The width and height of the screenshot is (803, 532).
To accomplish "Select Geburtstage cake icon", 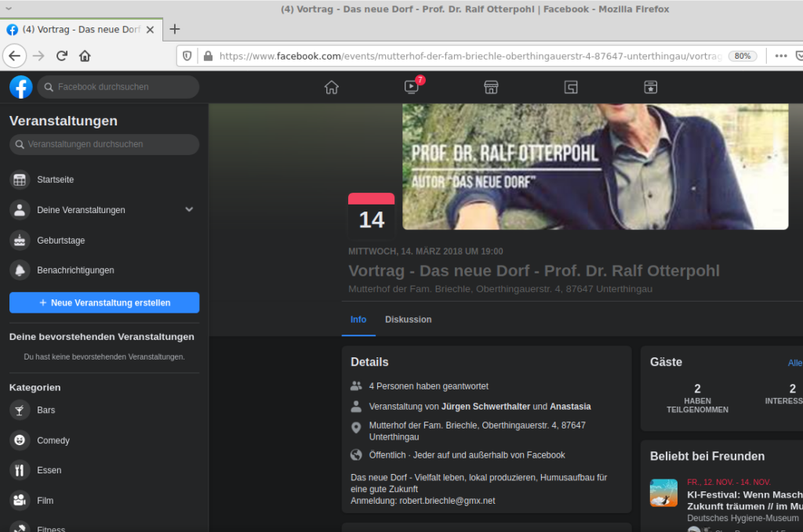I will 20,240.
